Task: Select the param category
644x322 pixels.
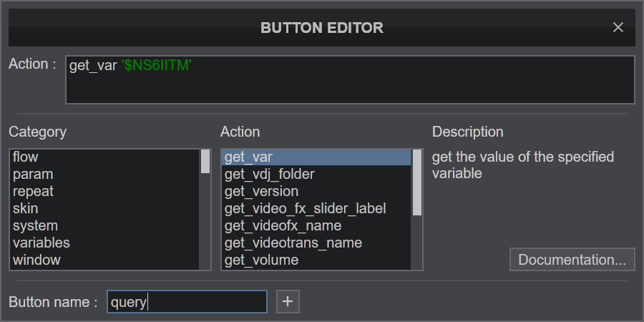Action: (x=104, y=174)
